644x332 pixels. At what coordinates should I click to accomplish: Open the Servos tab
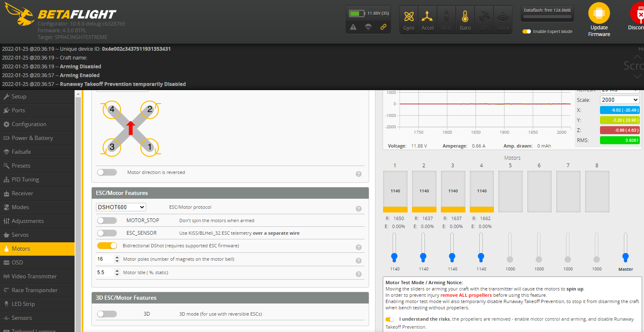point(37,235)
